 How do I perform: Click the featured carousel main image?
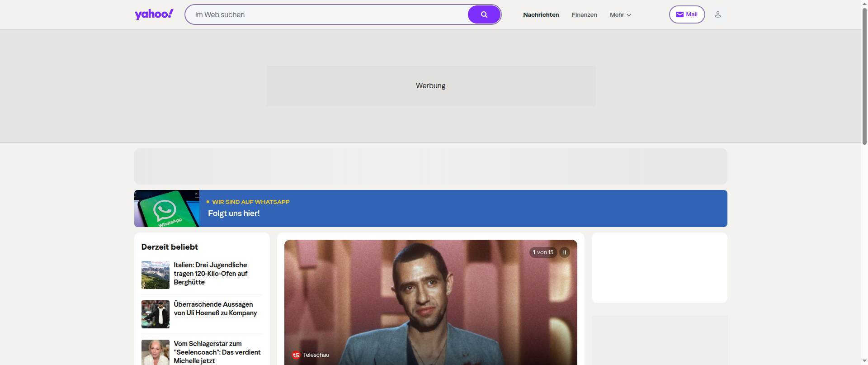pyautogui.click(x=430, y=302)
